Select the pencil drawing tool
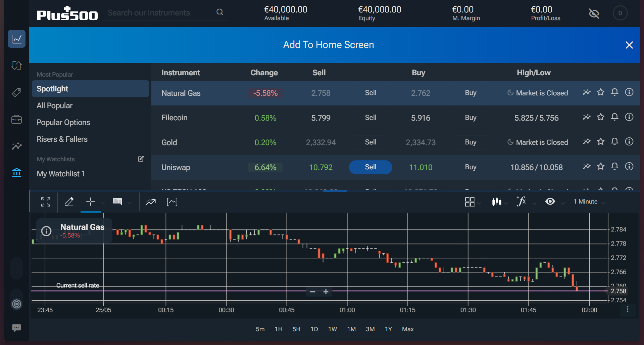 tap(69, 202)
